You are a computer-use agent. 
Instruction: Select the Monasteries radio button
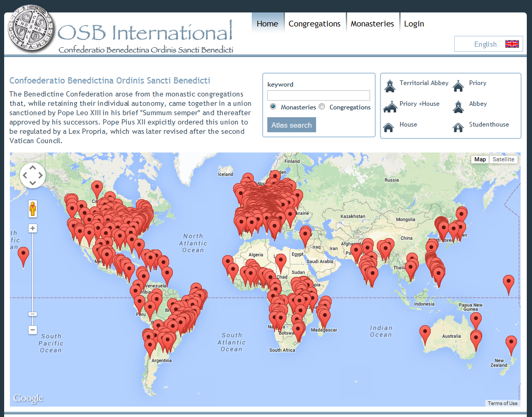pyautogui.click(x=273, y=106)
